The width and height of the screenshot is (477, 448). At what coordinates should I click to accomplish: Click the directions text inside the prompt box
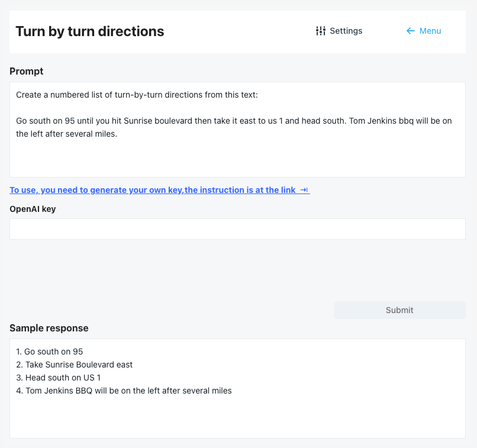point(233,127)
